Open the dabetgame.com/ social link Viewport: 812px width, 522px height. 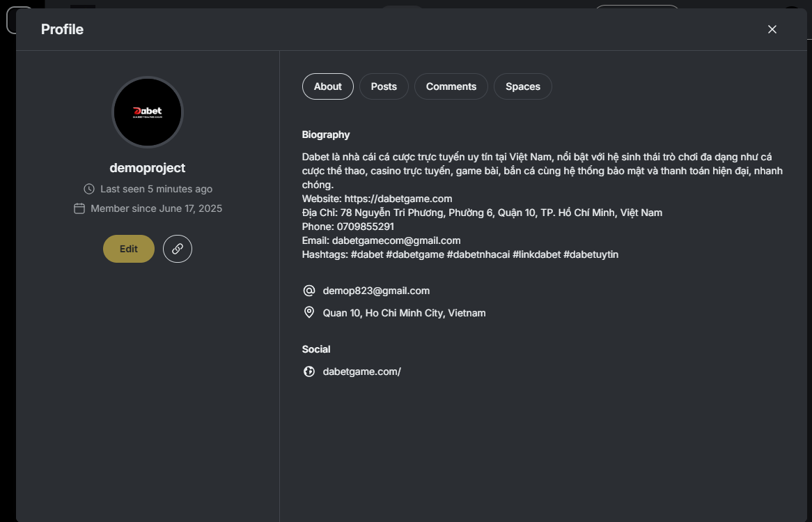pyautogui.click(x=361, y=371)
